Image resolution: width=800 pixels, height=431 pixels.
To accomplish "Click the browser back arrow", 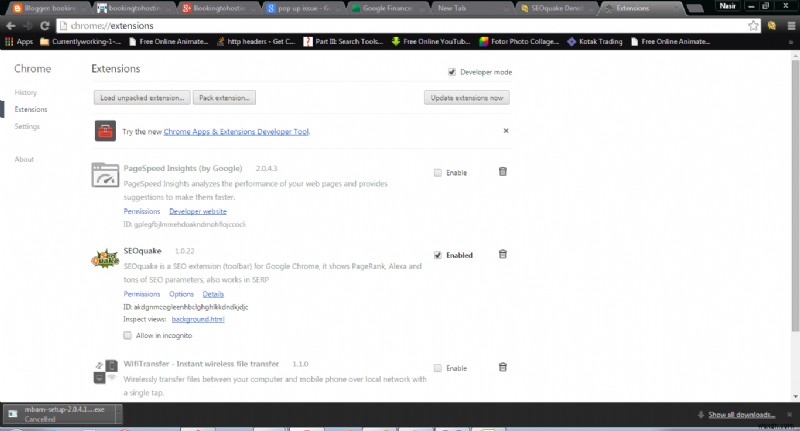I will pyautogui.click(x=11, y=24).
